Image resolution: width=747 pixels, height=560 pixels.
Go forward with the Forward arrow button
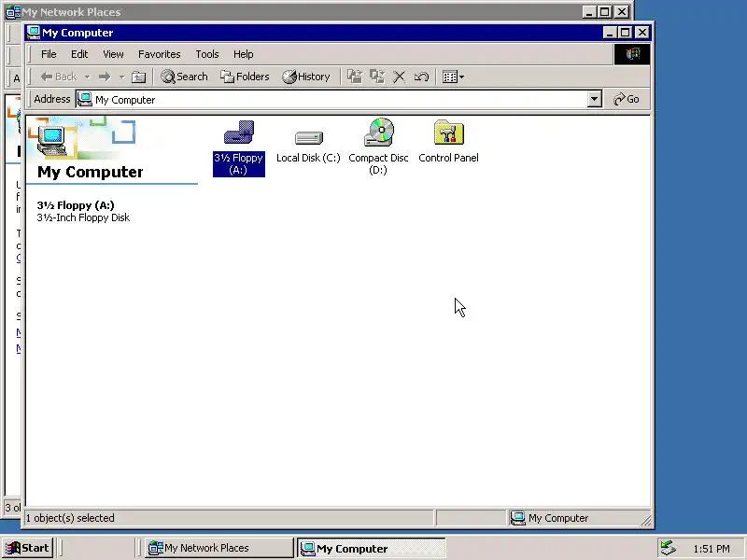tap(105, 77)
